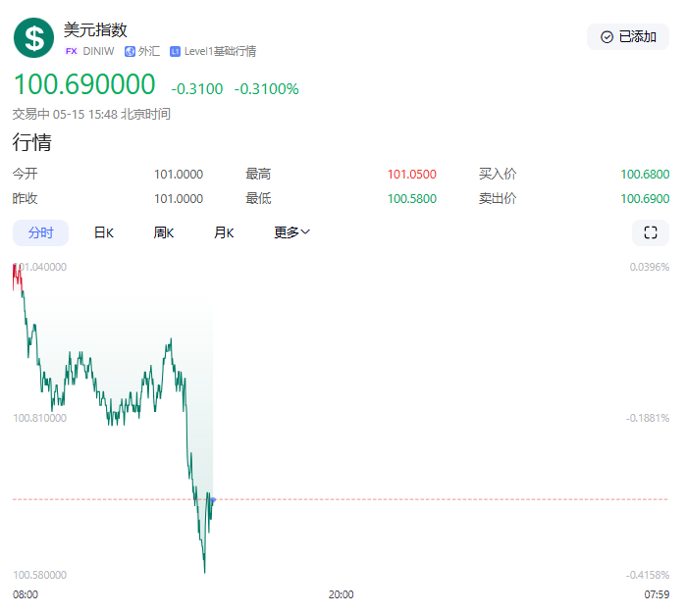Click the checkmark icon in 已添加
This screenshot has height=616, width=686.
click(607, 37)
